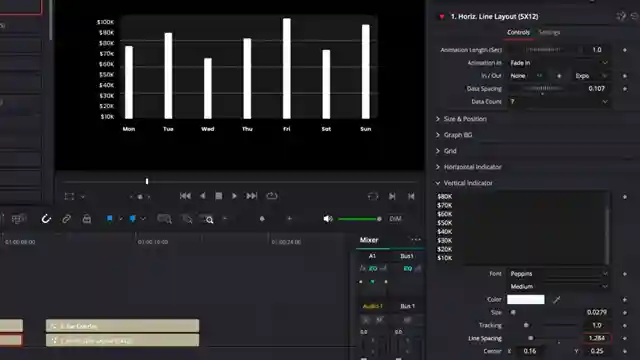Screen dimensions: 640x360
Task: Mute audio with speaker icon
Action: [328, 219]
